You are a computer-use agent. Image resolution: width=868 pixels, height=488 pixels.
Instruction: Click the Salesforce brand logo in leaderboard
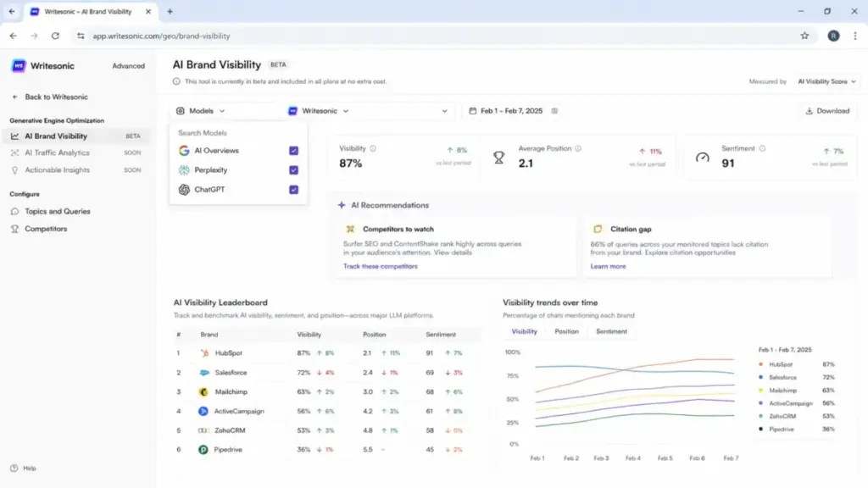tap(203, 373)
